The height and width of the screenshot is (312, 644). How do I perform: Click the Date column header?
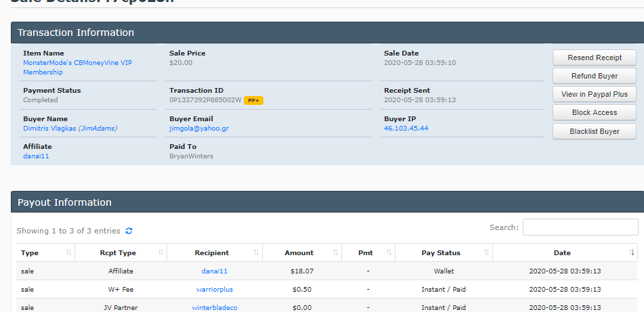565,252
